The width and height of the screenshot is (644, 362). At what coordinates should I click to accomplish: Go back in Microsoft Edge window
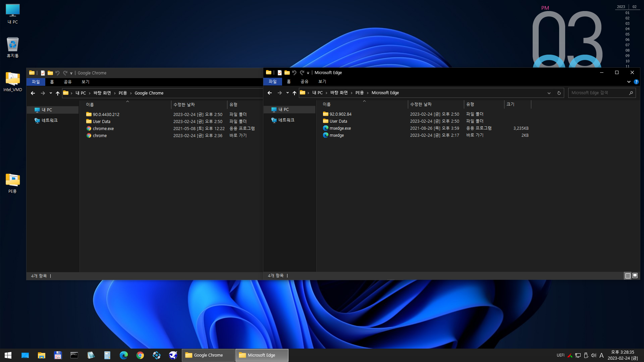pos(270,93)
